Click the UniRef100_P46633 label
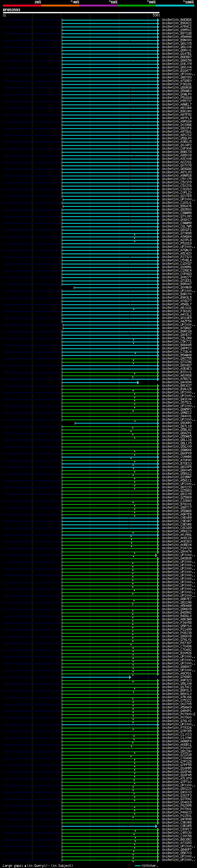 (x=177, y=812)
